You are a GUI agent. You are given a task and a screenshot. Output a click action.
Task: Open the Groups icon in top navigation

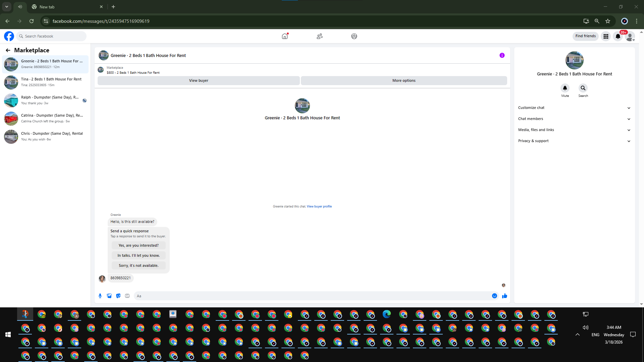(354, 36)
